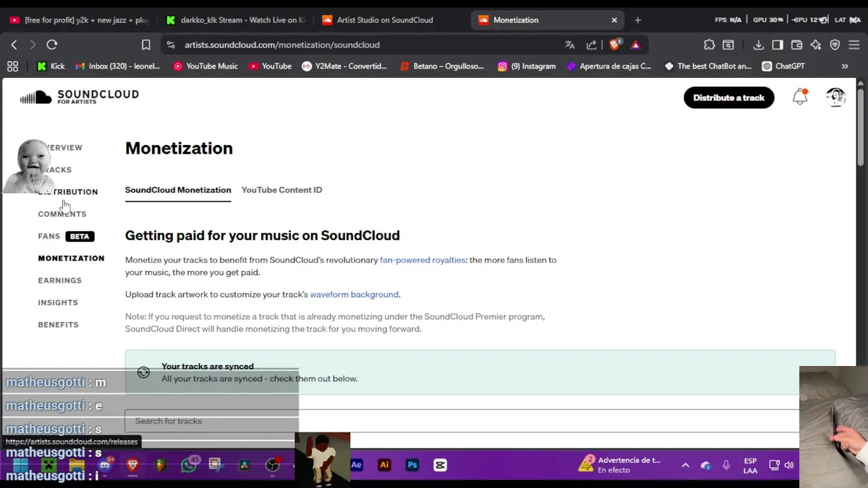This screenshot has height=488, width=868.
Task: Open Brave Shields lion icon
Action: tap(614, 45)
